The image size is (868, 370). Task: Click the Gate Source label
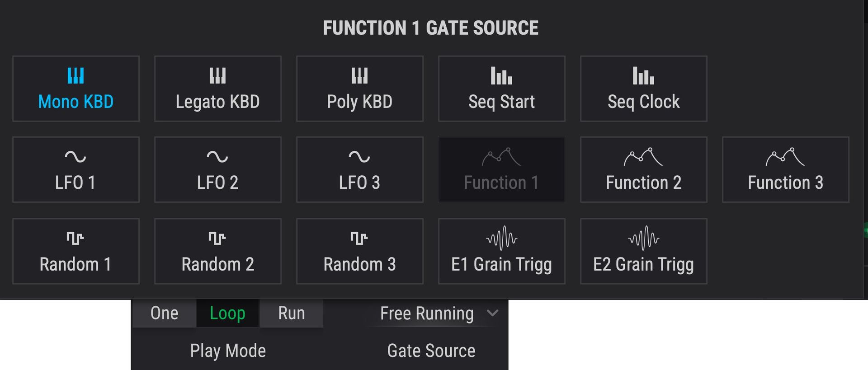click(x=431, y=351)
